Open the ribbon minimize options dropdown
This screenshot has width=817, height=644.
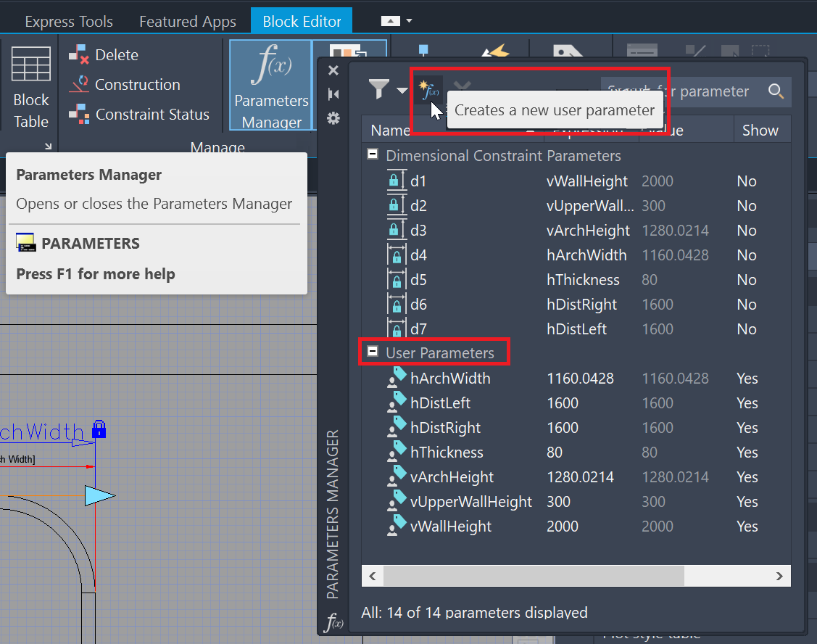pos(409,21)
